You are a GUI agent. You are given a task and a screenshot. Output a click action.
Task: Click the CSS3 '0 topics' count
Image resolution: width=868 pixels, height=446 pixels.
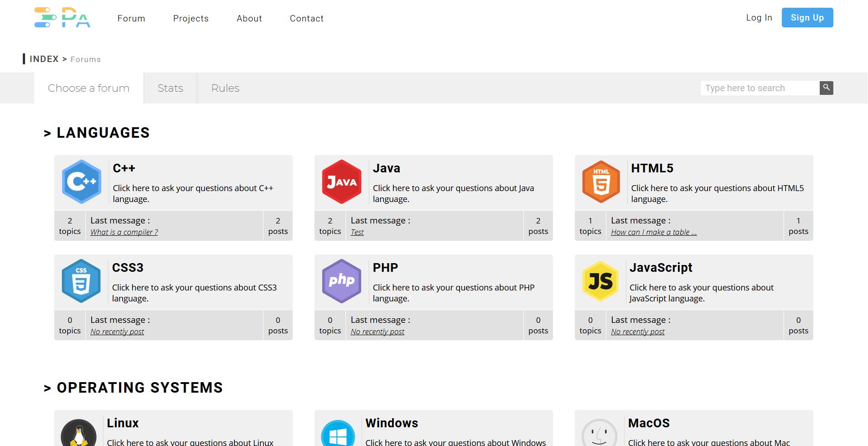pyautogui.click(x=70, y=325)
